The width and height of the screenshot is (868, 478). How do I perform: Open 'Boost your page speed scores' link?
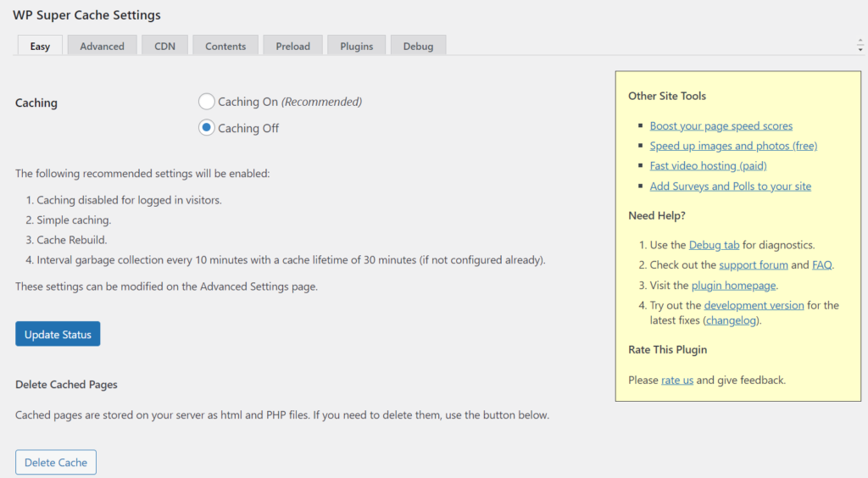[721, 125]
